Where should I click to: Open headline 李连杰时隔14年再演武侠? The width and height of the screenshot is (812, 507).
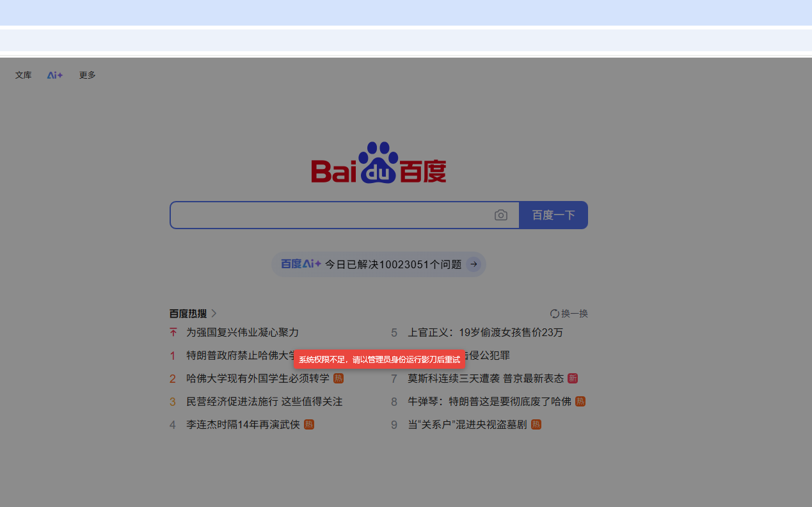243,424
